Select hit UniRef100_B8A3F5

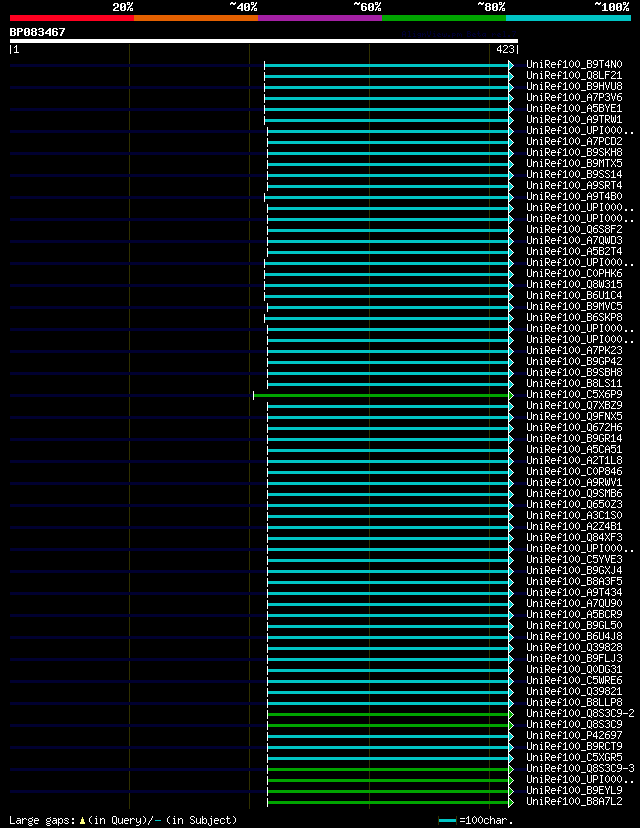(574, 581)
